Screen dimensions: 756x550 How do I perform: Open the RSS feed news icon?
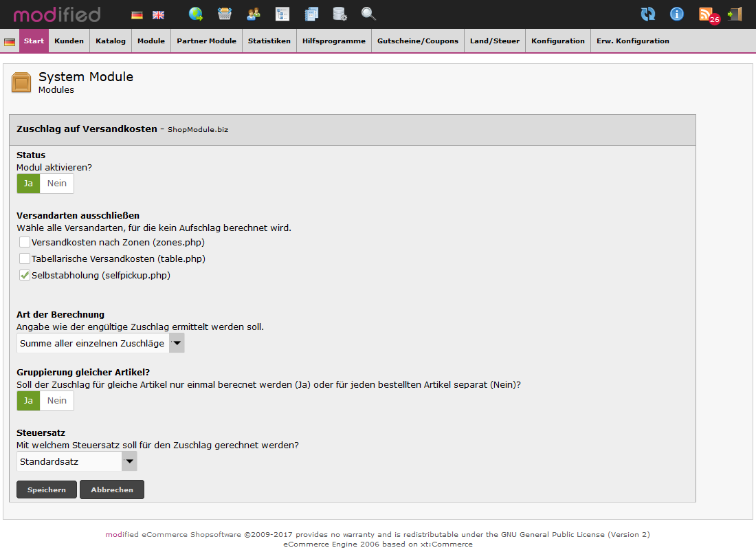coord(706,14)
